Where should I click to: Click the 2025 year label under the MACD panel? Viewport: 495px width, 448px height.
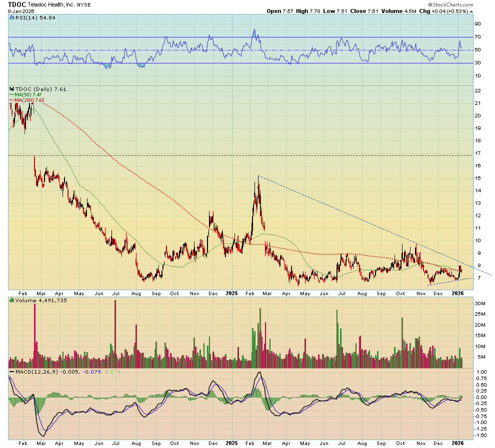231,444
